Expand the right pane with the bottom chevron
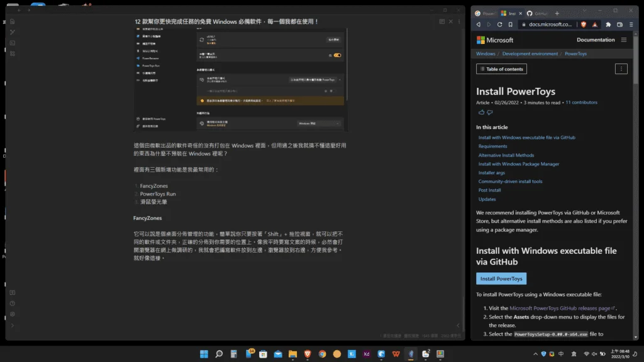The height and width of the screenshot is (362, 644). coord(458,326)
